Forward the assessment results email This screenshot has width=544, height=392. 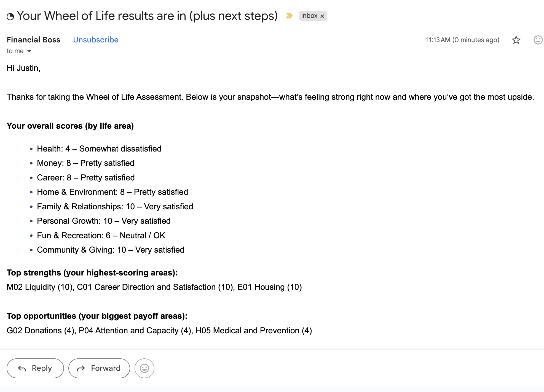(99, 368)
